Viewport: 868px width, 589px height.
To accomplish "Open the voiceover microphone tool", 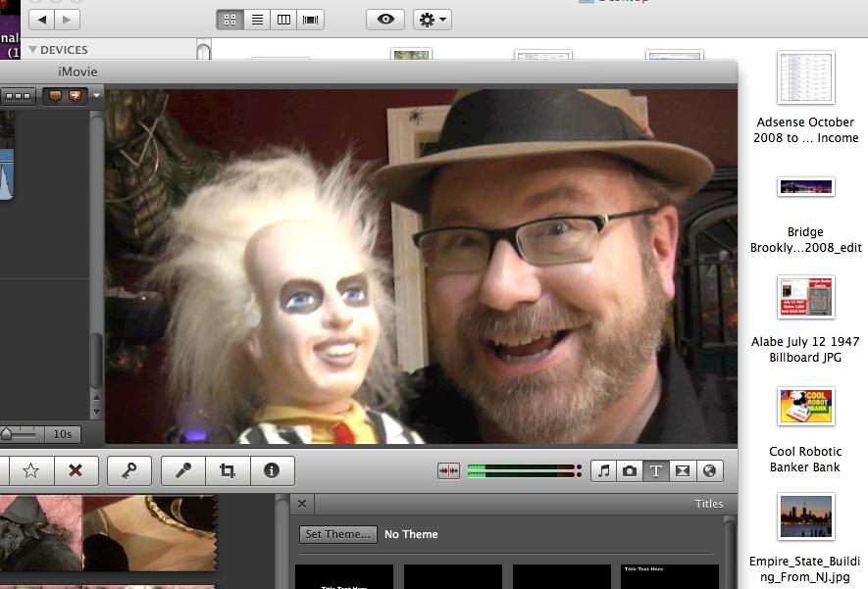I will click(x=183, y=470).
